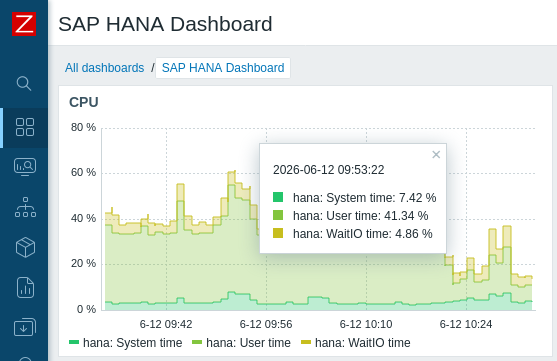
Task: Click the Zabbix logo
Action: pos(24,24)
